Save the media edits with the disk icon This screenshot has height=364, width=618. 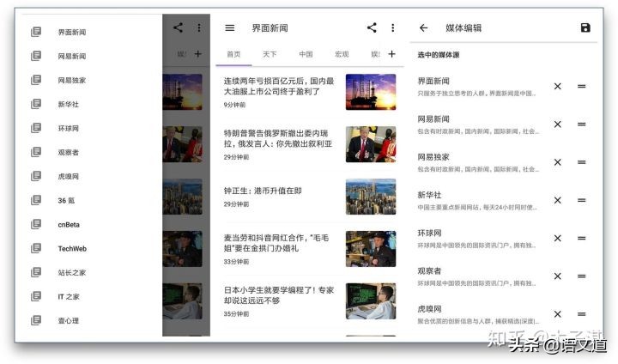point(585,27)
